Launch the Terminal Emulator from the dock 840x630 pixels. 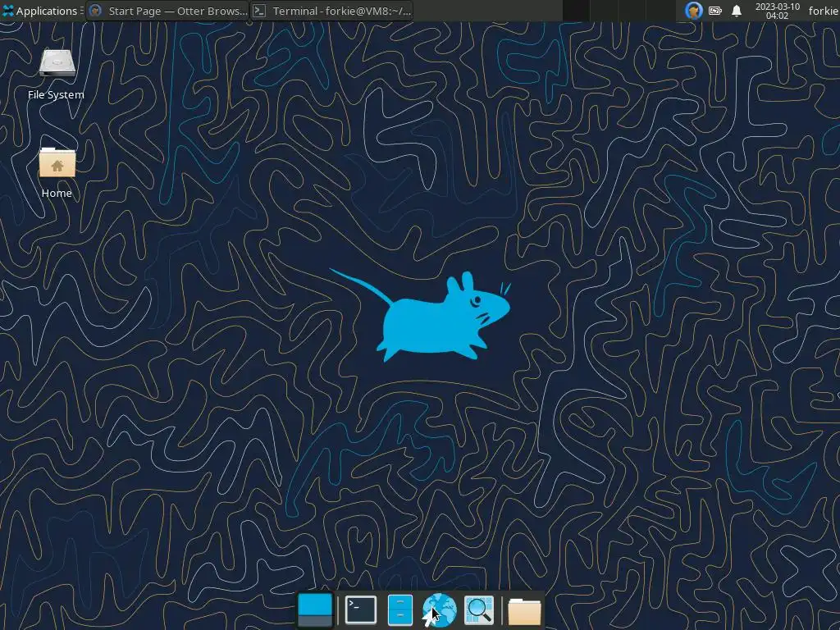(361, 609)
